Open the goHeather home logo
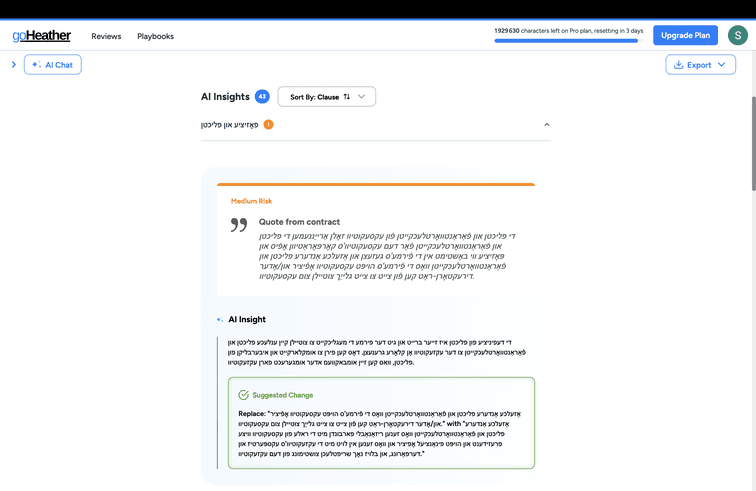The image size is (756, 491). pos(41,36)
